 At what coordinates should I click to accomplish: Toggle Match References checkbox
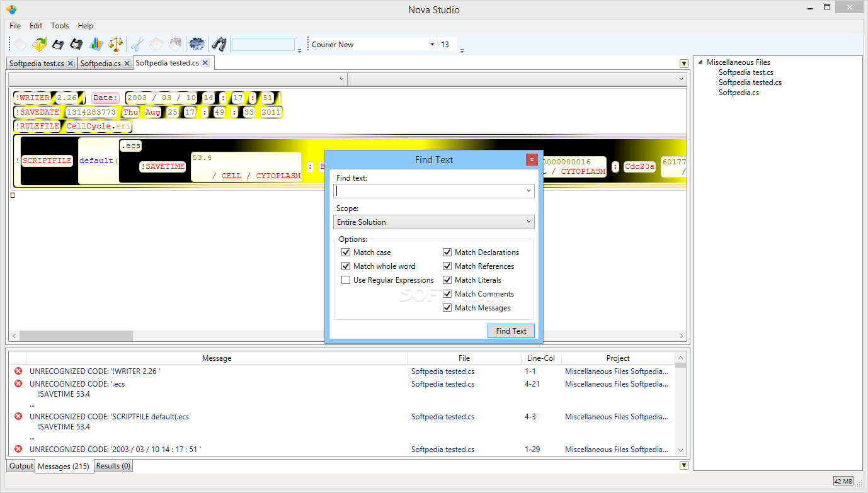[x=447, y=266]
